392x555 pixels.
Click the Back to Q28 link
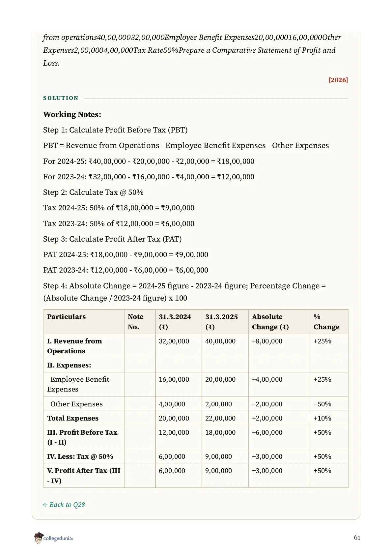point(64,505)
